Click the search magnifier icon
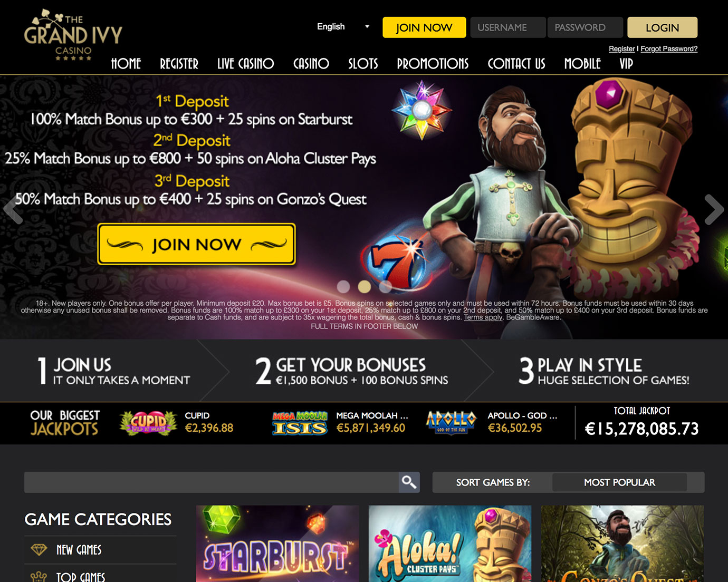 point(409,482)
